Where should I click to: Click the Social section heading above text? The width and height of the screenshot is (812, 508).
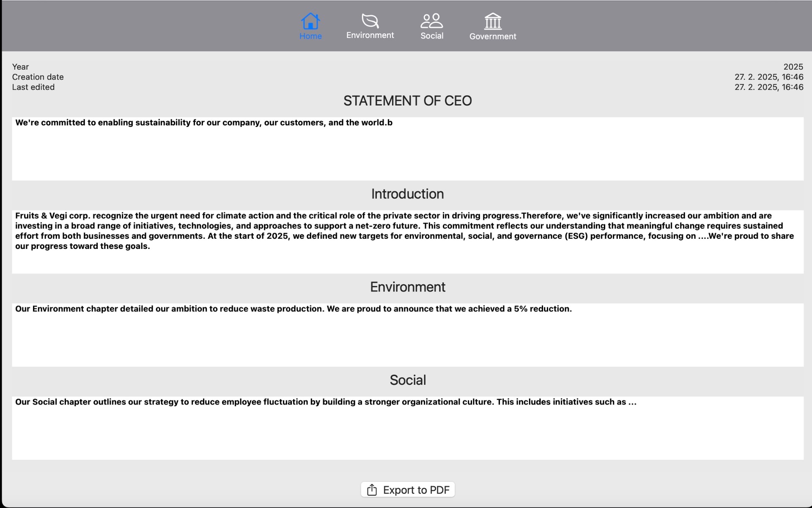tap(407, 380)
